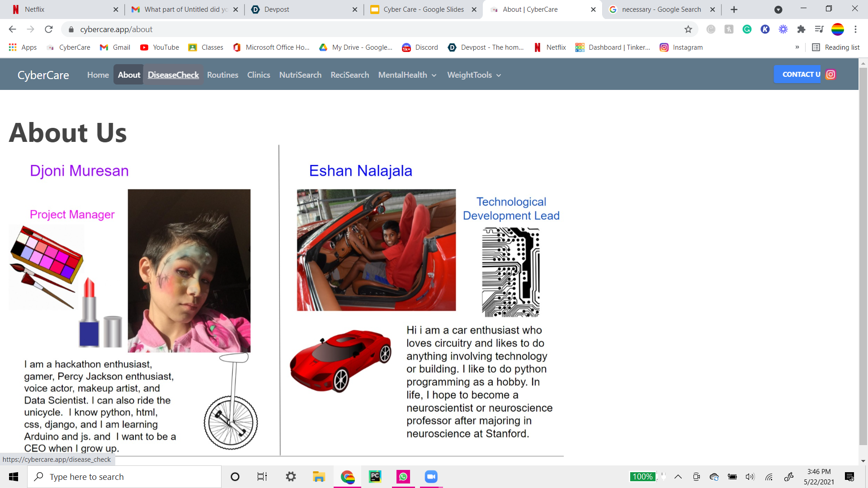Open Zoom from taskbar
The image size is (868, 488).
point(431,476)
